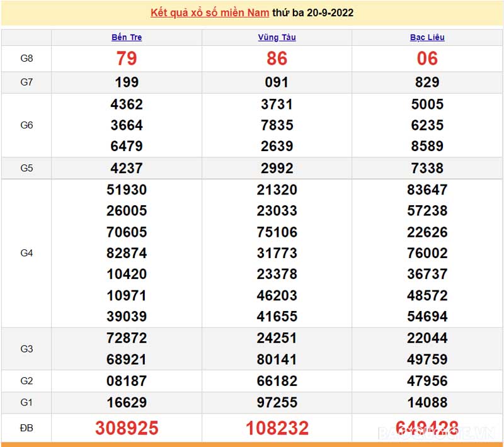504x447 pixels.
Task: Click G3 number 49759
Action: (x=427, y=359)
